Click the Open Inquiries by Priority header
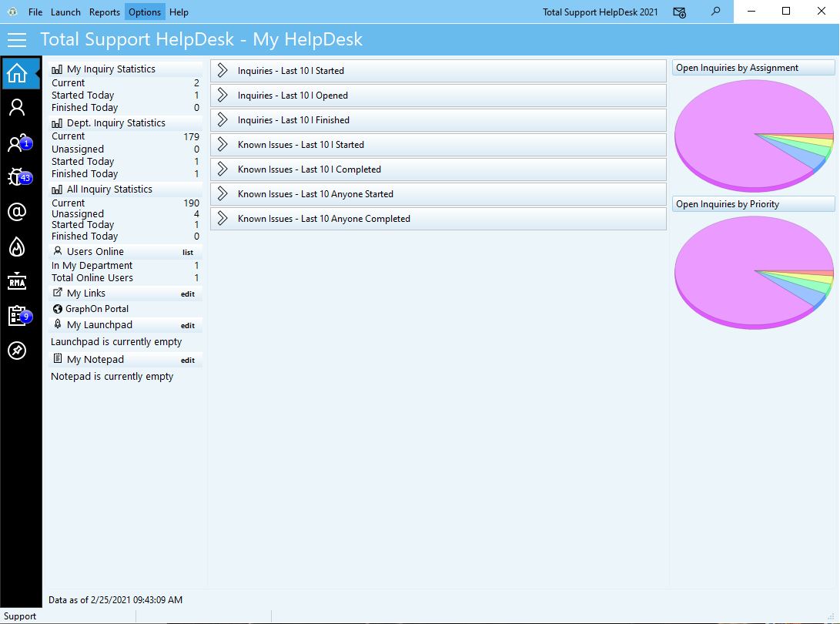This screenshot has width=840, height=624. pos(753,203)
